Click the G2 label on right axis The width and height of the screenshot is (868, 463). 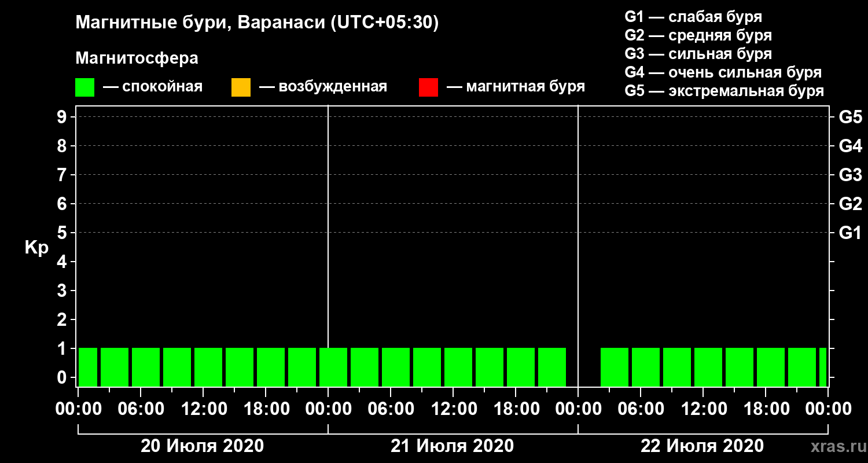(x=850, y=204)
